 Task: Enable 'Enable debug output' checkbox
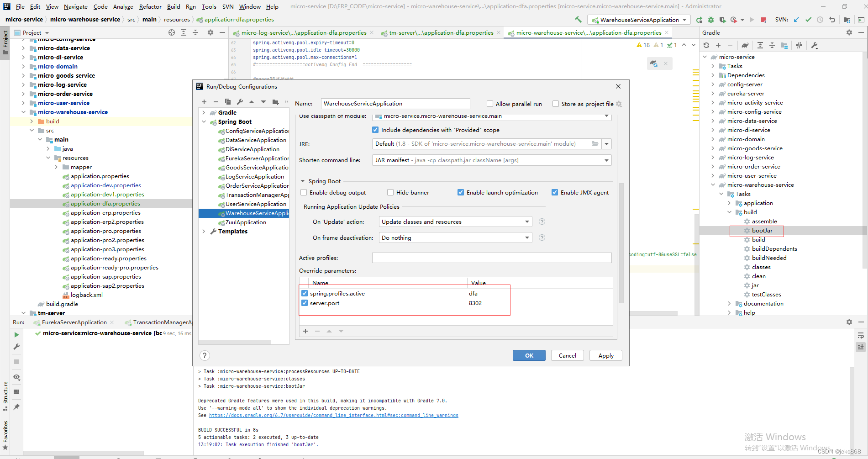[304, 192]
